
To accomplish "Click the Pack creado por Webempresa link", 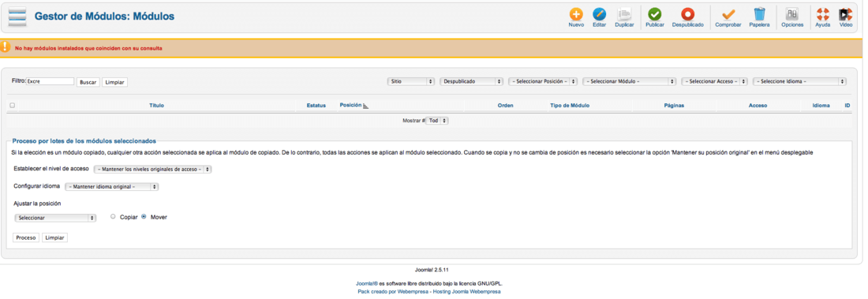I will click(x=392, y=291).
